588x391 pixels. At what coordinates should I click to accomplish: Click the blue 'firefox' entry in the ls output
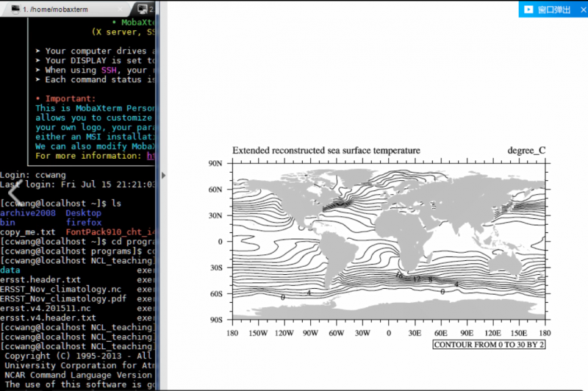pos(84,222)
